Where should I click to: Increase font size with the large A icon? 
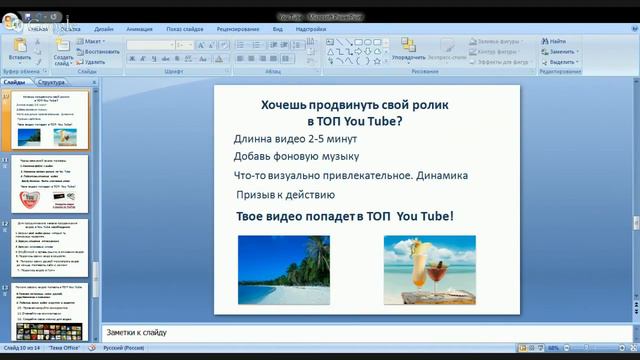[201, 45]
